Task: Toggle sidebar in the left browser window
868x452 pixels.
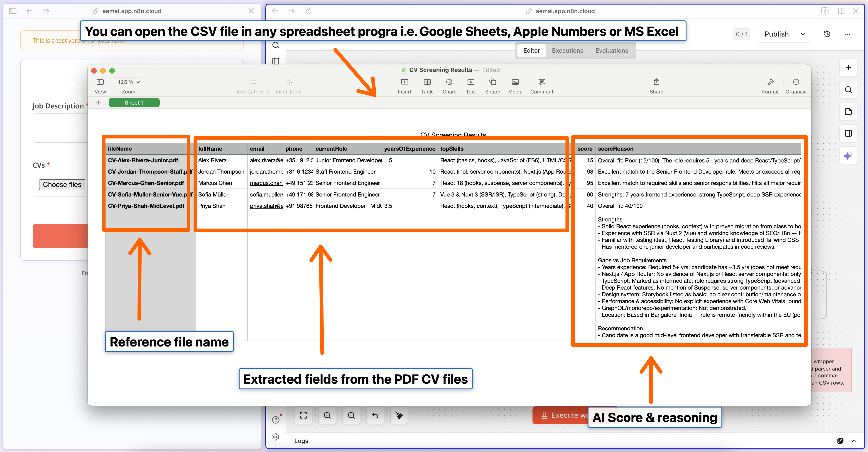Action: [x=13, y=11]
